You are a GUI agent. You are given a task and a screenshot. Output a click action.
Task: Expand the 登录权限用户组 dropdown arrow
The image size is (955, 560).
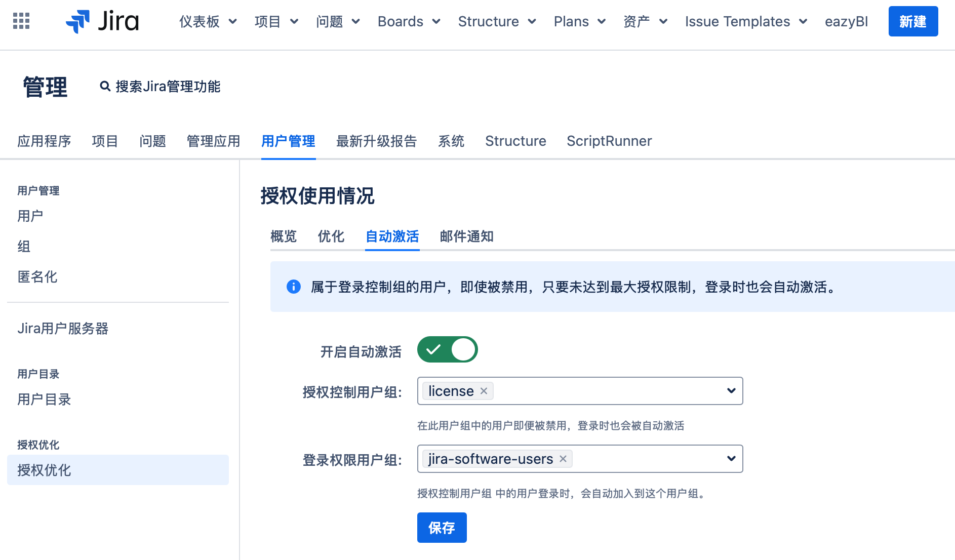pyautogui.click(x=731, y=459)
